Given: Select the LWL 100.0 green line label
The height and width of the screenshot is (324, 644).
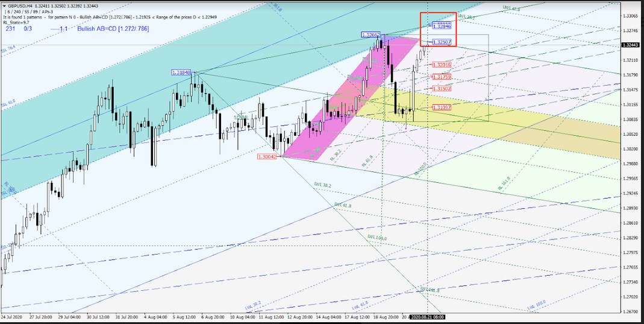Looking at the screenshot, I should [377, 238].
